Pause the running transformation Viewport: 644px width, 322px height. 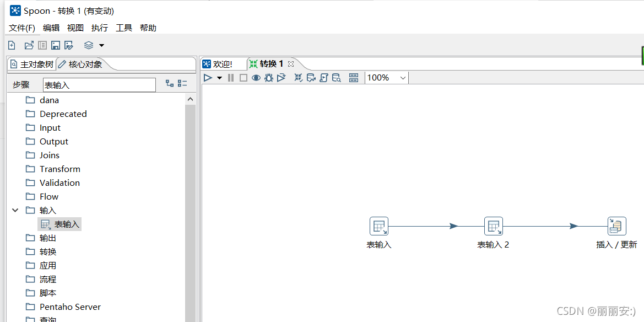coord(230,77)
